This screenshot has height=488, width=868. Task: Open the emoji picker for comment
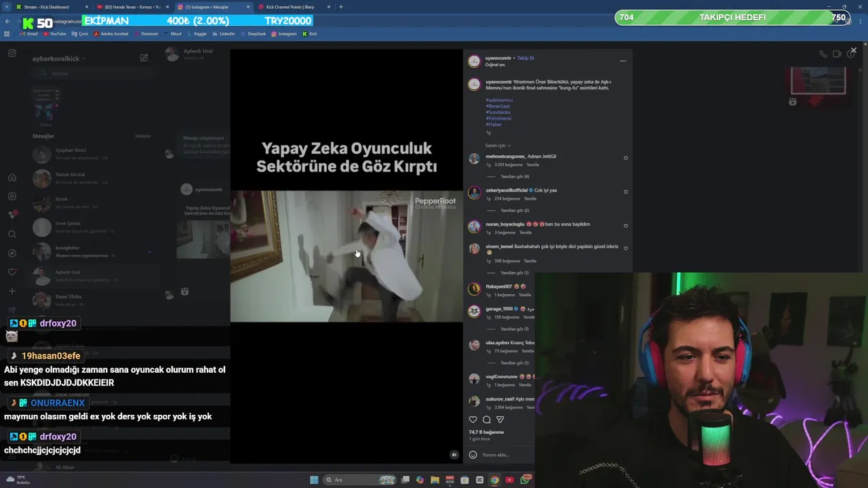[473, 455]
